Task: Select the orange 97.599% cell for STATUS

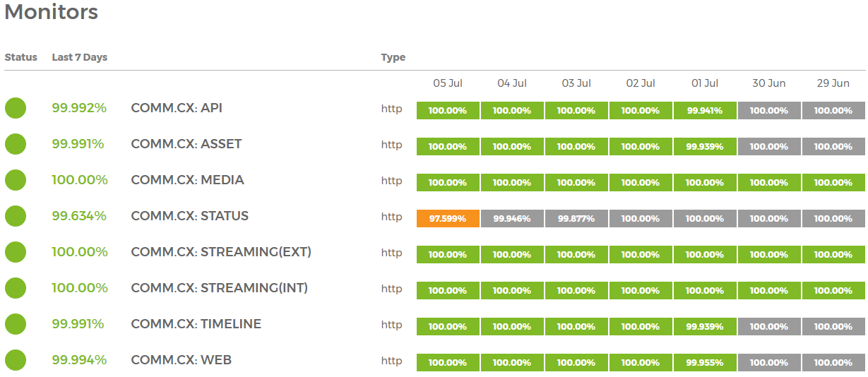Action: tap(448, 219)
